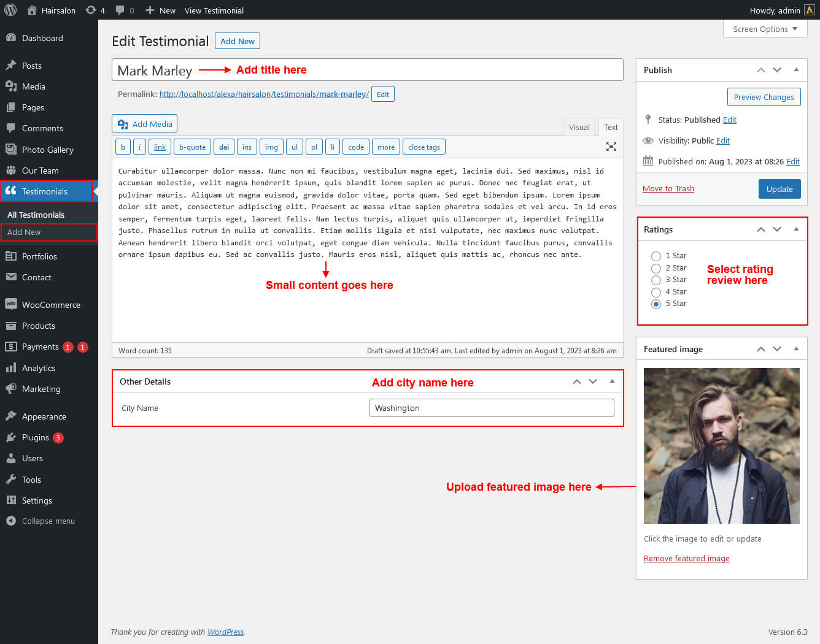Switch to the Text editor tab
Screen dimensions: 820x644
(x=611, y=127)
